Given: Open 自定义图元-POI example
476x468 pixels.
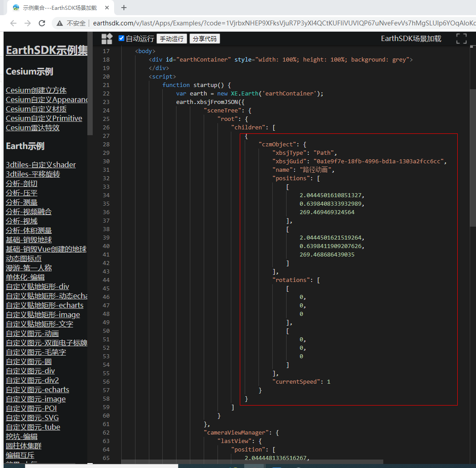Looking at the screenshot, I should tap(31, 408).
